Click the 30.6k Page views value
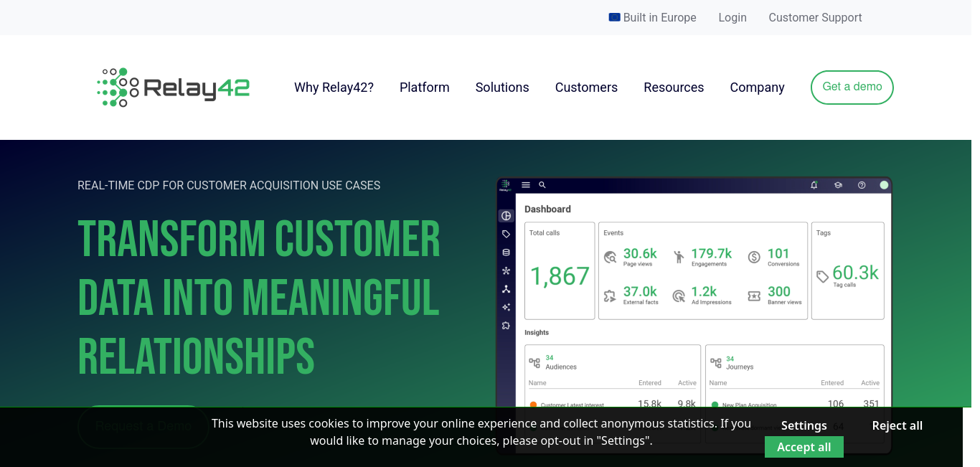This screenshot has width=980, height=467. pyautogui.click(x=640, y=253)
